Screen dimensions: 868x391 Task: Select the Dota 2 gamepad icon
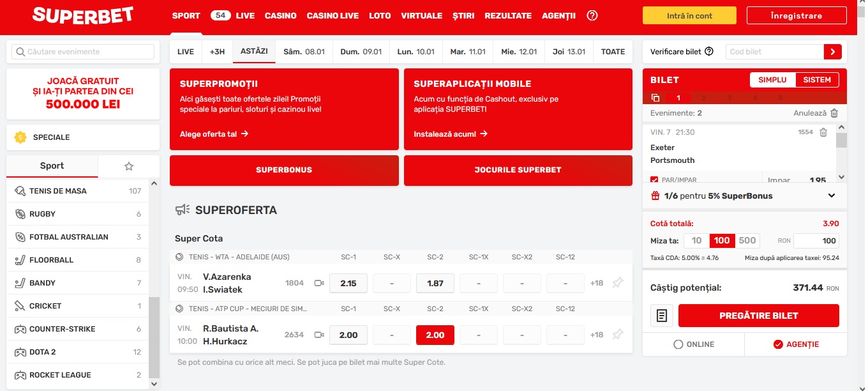(x=19, y=352)
